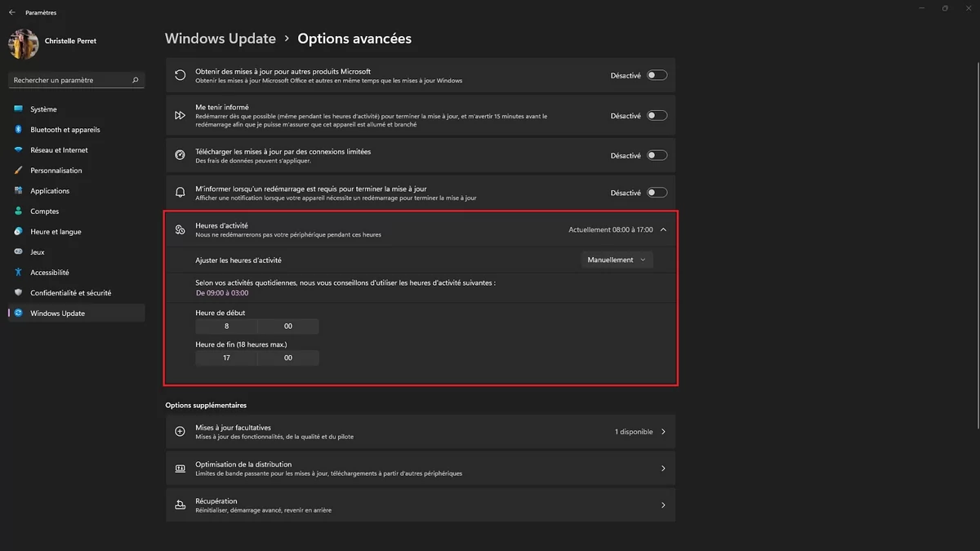Click the Bluetooth icon in sidebar

coord(19,130)
